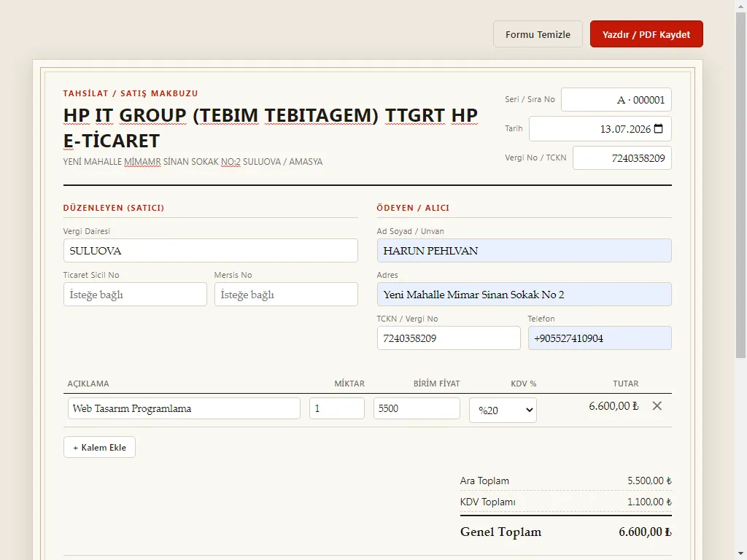
Task: Click the Adres field of the payer
Action: coord(524,295)
